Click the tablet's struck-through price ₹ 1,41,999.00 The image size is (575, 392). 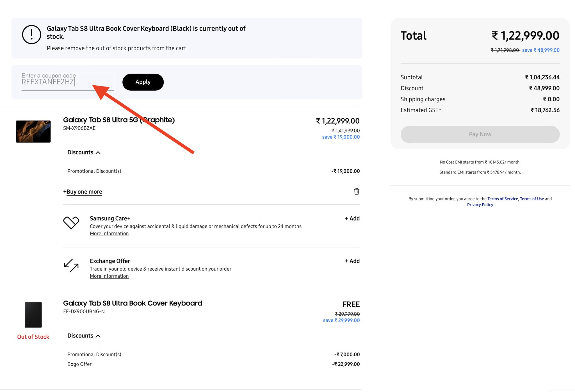click(346, 131)
